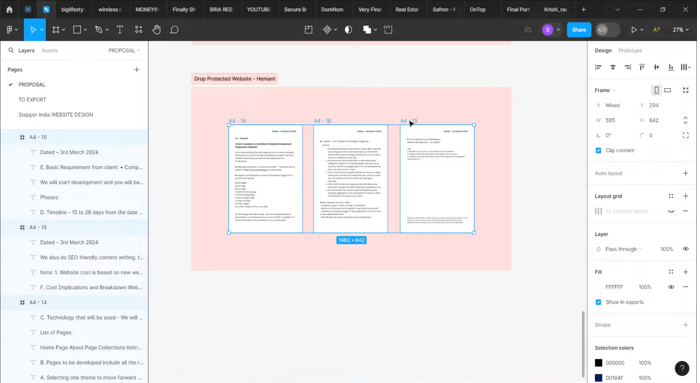Switch to the OnTop file tab

pos(478,9)
